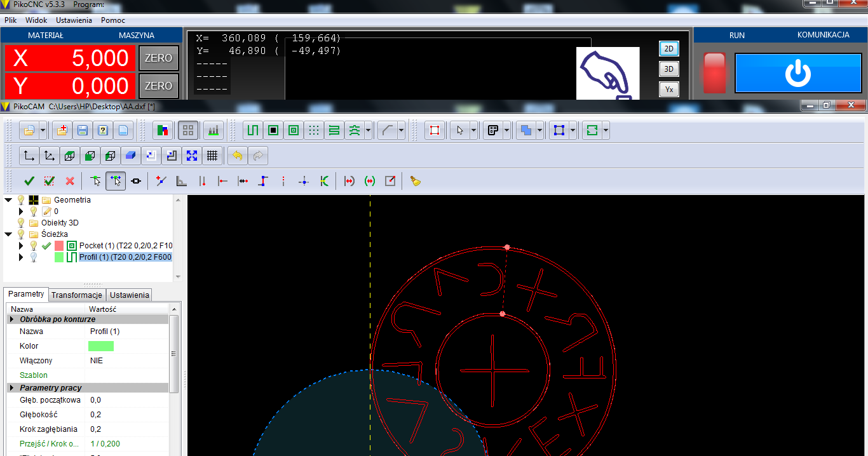The height and width of the screenshot is (456, 868).
Task: Toggle the 2D view mode button
Action: click(669, 48)
